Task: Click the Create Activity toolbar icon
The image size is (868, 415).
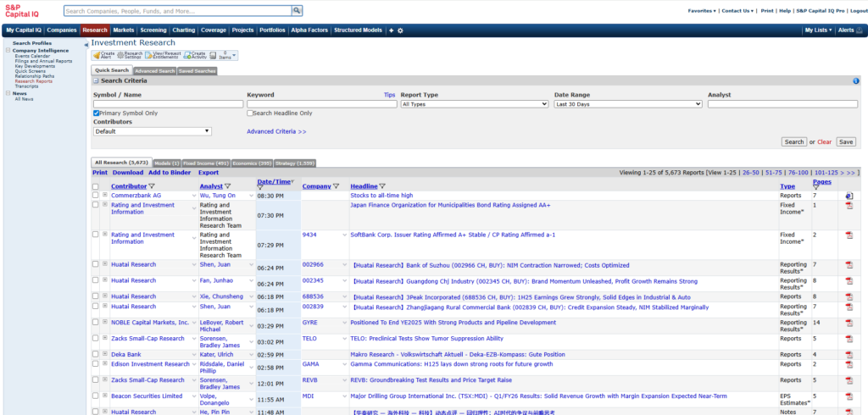Action: point(188,55)
